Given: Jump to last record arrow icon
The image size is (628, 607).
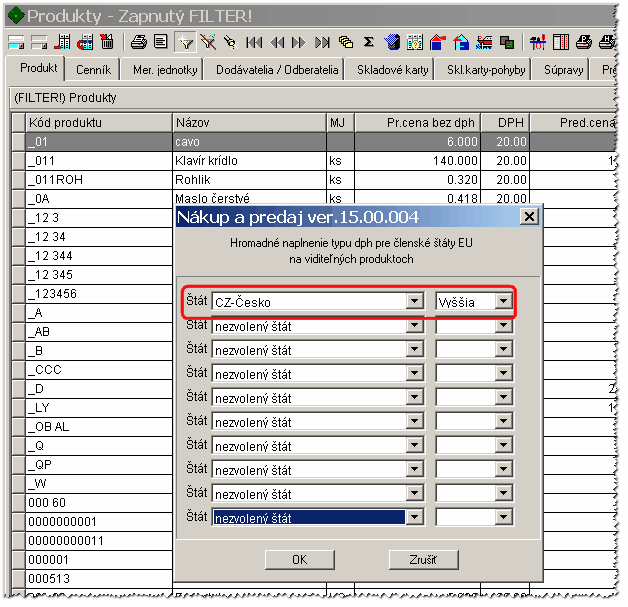Looking at the screenshot, I should pyautogui.click(x=322, y=42).
